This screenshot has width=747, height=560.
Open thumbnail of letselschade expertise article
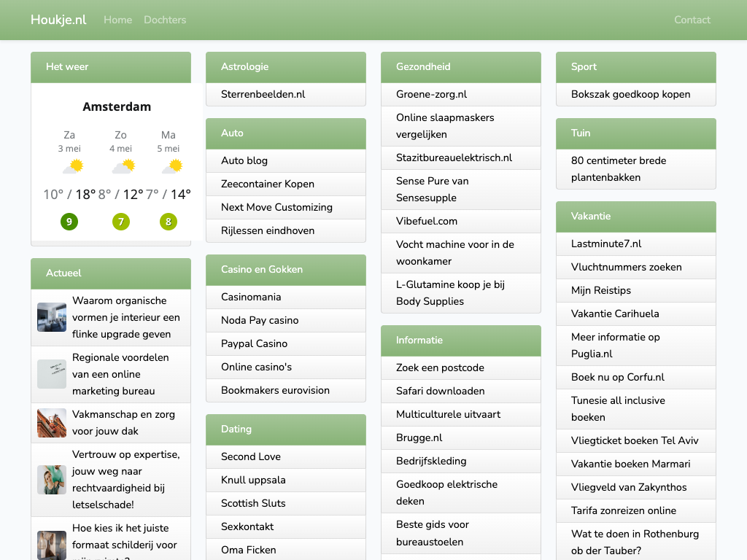52,480
